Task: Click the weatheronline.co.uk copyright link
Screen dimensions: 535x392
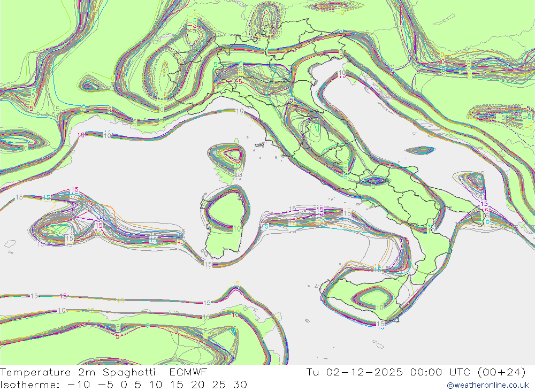Action: [x=488, y=385]
